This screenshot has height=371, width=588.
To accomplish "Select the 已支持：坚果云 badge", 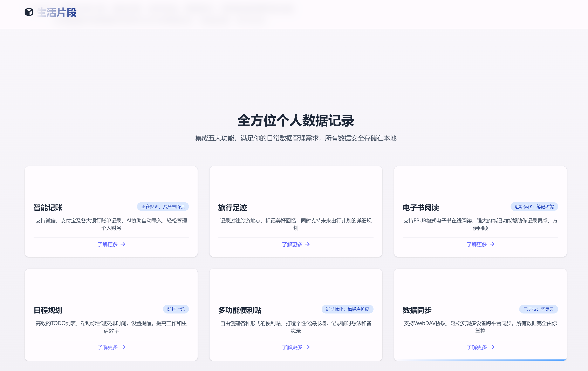I will coord(538,309).
